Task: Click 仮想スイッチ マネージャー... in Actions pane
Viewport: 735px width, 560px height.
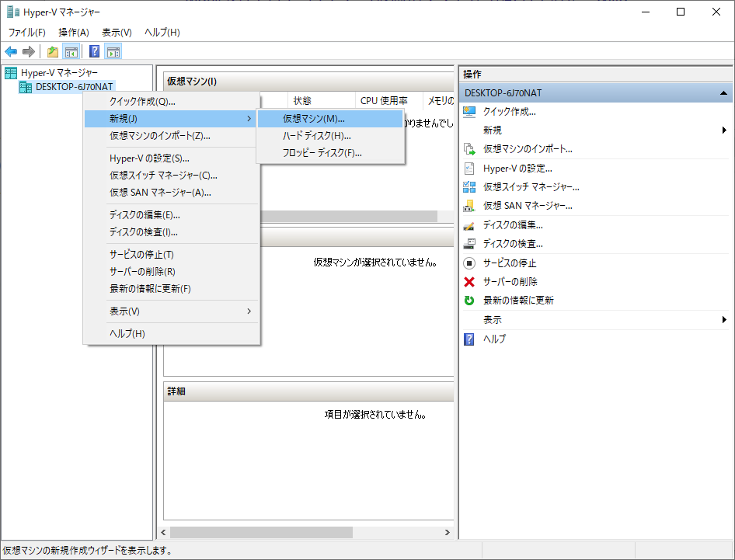Action: coord(531,187)
